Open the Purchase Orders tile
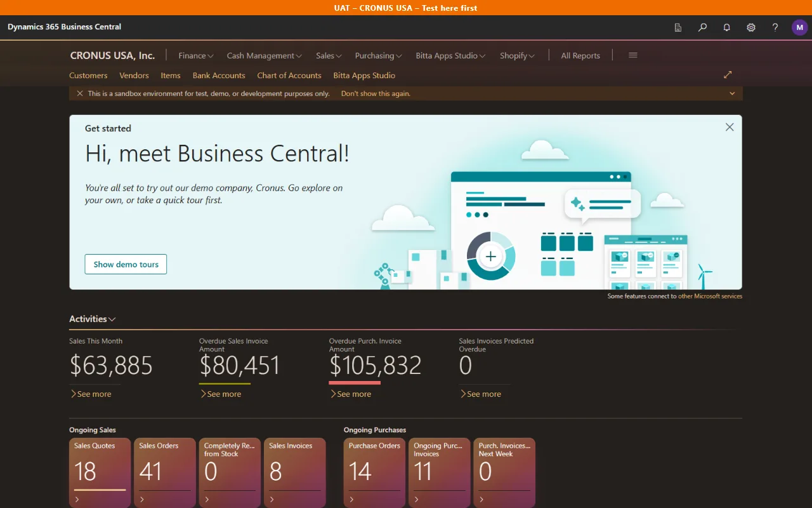Screen dimensions: 812x508 point(374,472)
